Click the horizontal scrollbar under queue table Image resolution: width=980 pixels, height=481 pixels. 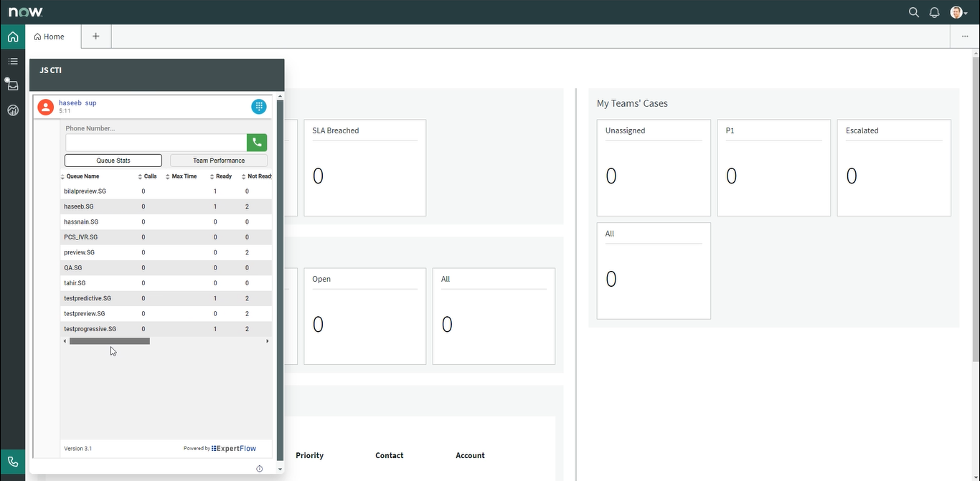110,341
